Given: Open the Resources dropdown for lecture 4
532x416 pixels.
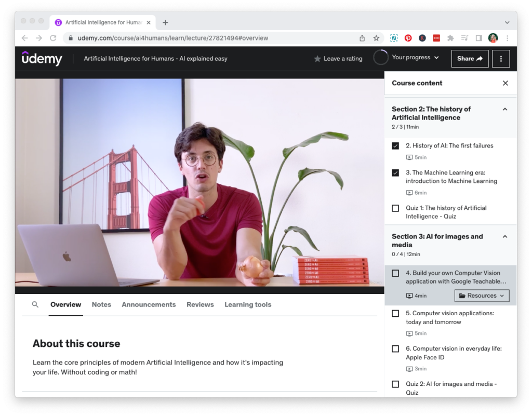Looking at the screenshot, I should 482,295.
